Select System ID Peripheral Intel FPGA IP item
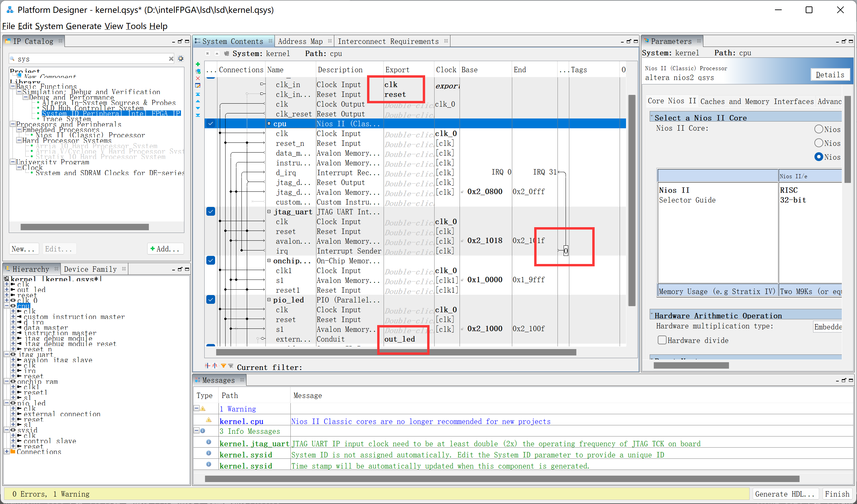This screenshot has height=504, width=857. (x=111, y=113)
